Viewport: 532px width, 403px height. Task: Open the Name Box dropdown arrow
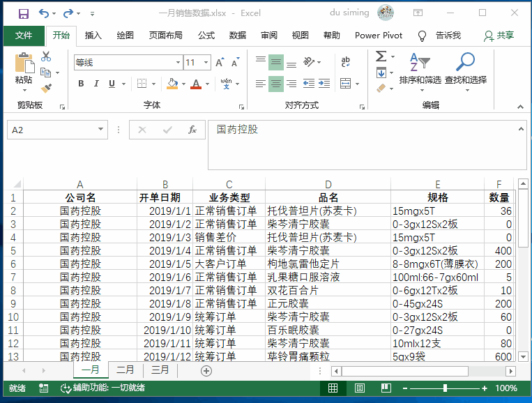(101, 130)
